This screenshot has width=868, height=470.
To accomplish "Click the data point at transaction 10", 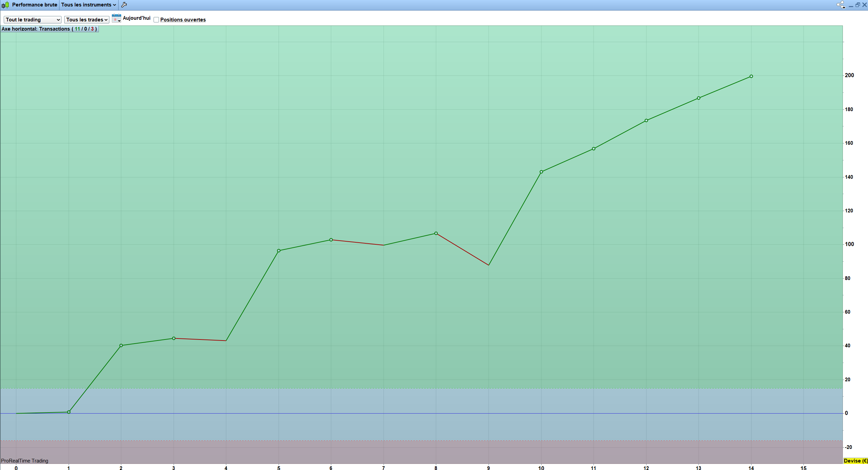I will [541, 172].
